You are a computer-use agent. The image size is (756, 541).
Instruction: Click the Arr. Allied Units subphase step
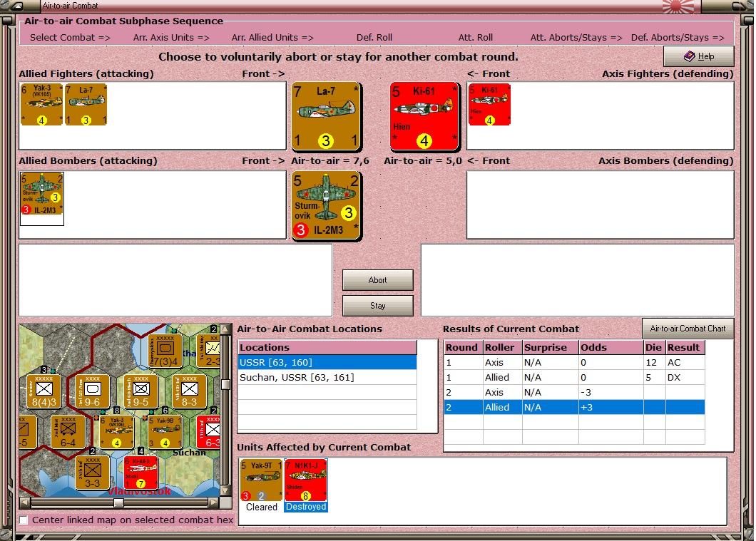point(272,37)
